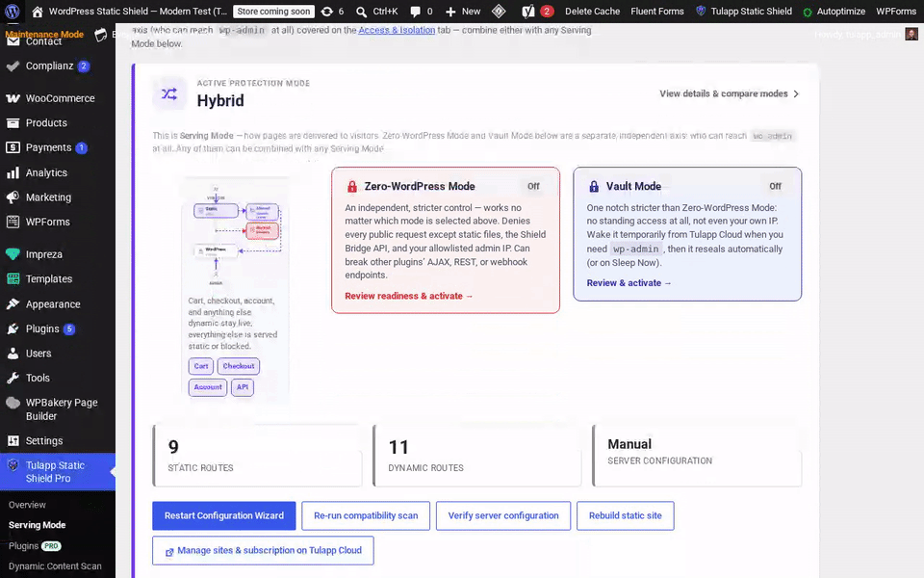Click the Vault Mode Off status

pos(775,186)
